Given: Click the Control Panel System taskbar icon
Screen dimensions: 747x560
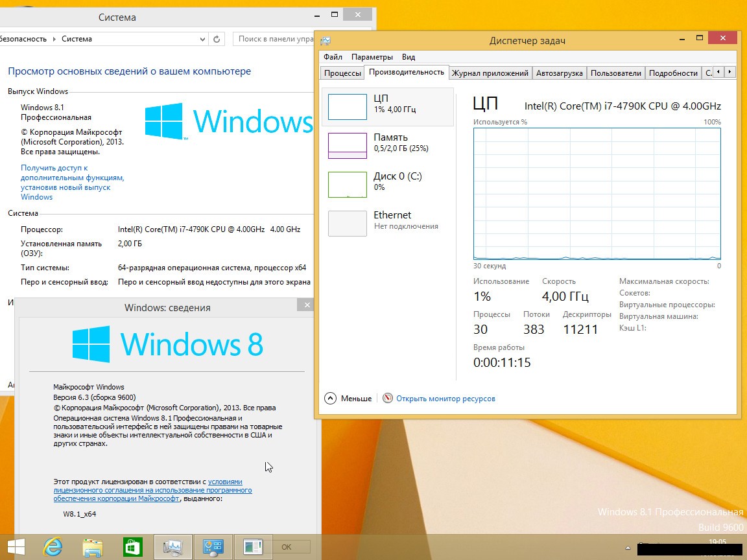Looking at the screenshot, I should pyautogui.click(x=213, y=547).
